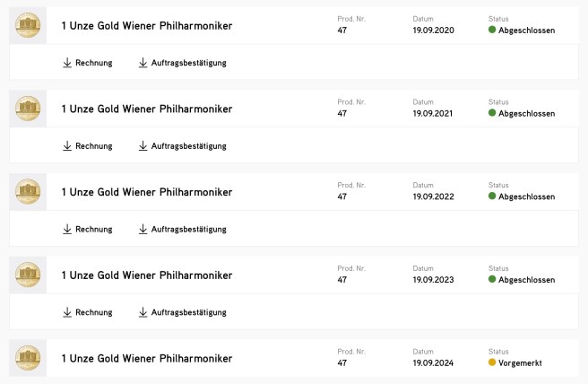Click download icon beside 2020 Rechnung
The height and width of the screenshot is (384, 588).
click(67, 63)
